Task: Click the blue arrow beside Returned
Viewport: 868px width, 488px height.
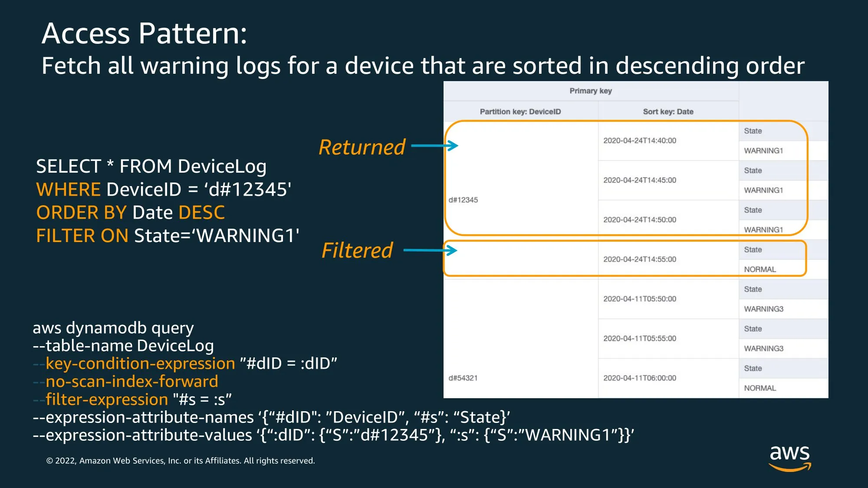Action: click(434, 146)
